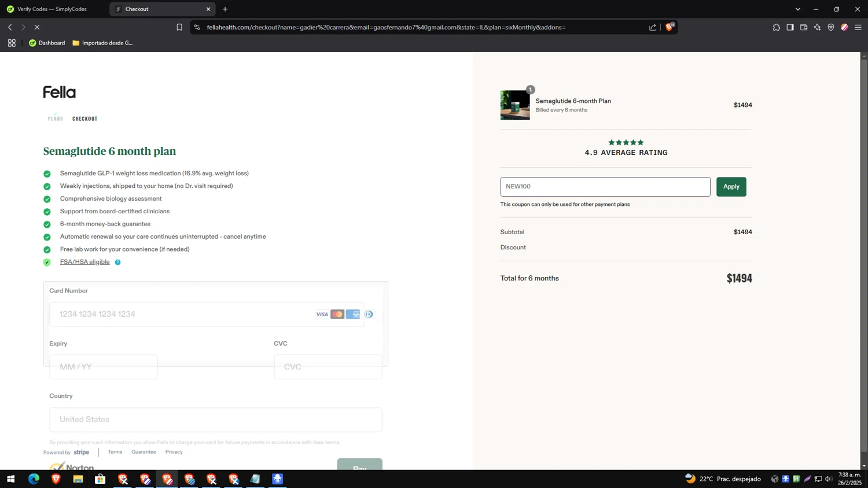Open Microsoft Store from taskbar
This screenshot has width=868, height=488.
(100, 479)
